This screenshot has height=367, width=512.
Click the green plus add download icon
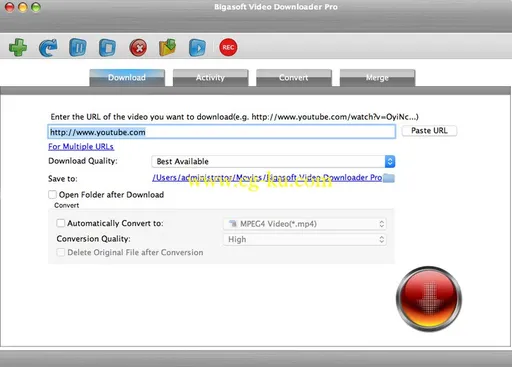tap(18, 47)
